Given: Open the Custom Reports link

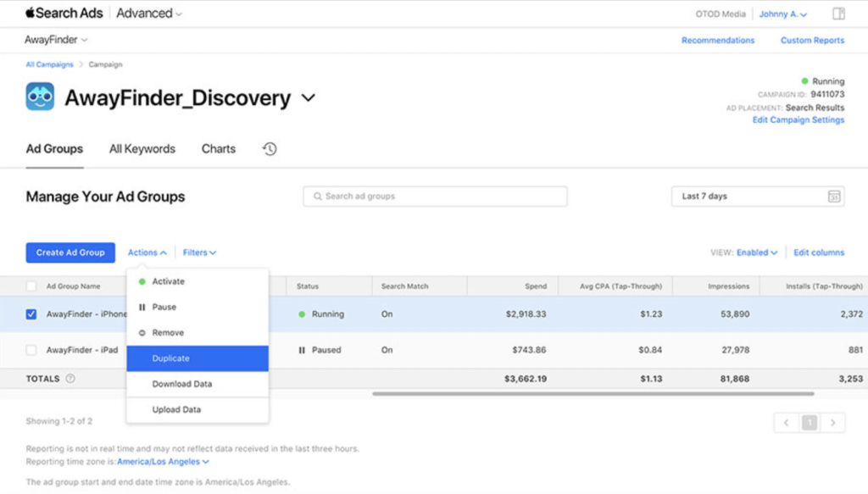Looking at the screenshot, I should click(812, 41).
